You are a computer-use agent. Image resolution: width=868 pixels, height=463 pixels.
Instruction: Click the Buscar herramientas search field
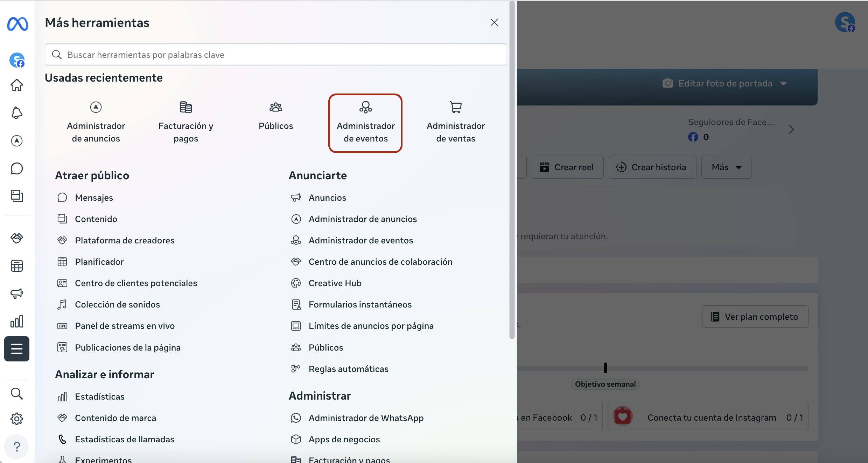[276, 55]
